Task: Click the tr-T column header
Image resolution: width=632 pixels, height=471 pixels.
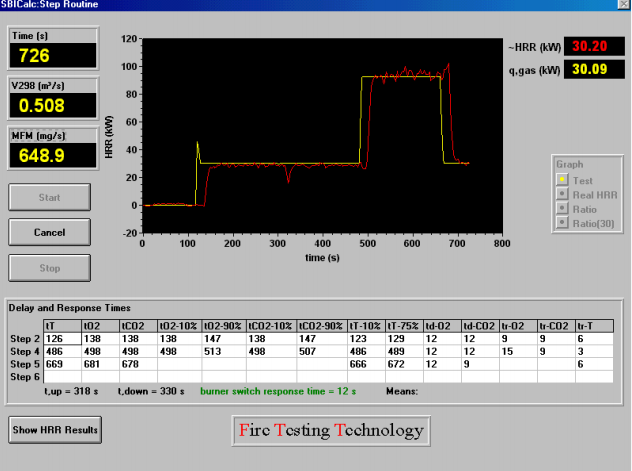Action: 595,326
